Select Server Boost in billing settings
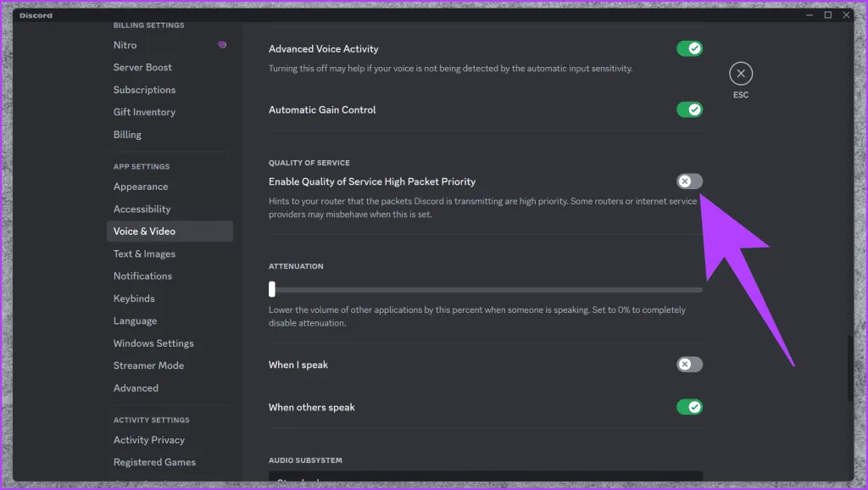868x490 pixels. [143, 68]
